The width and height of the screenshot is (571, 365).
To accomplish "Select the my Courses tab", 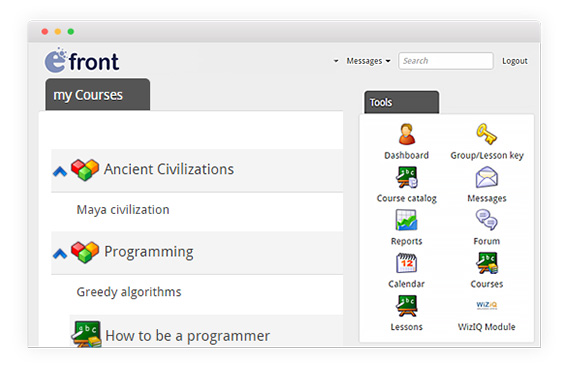I will pyautogui.click(x=98, y=94).
